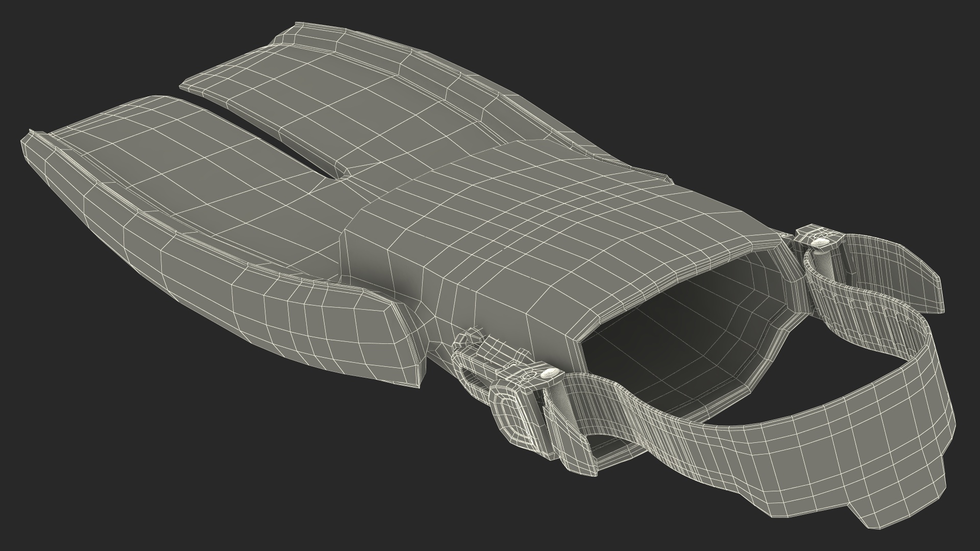This screenshot has width=980, height=551.
Task: Click the right fin blade surface
Action: [x=327, y=102]
